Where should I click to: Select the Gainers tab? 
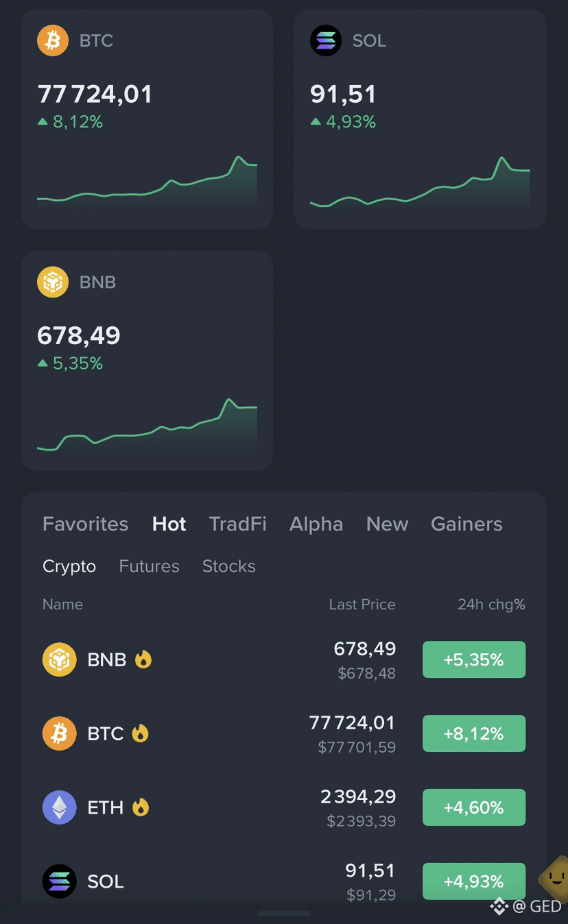[466, 524]
